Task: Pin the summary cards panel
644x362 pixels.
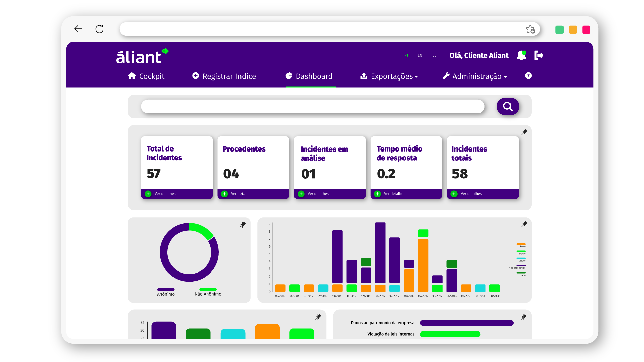Action: click(x=524, y=132)
